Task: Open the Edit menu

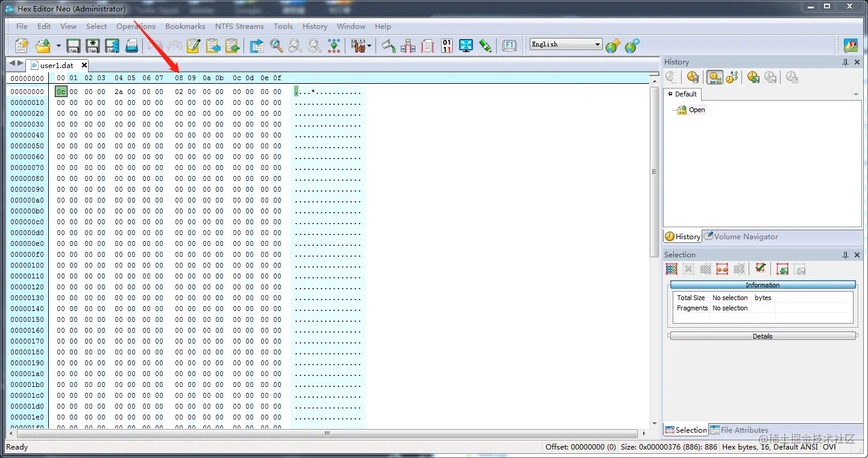Action: tap(44, 27)
